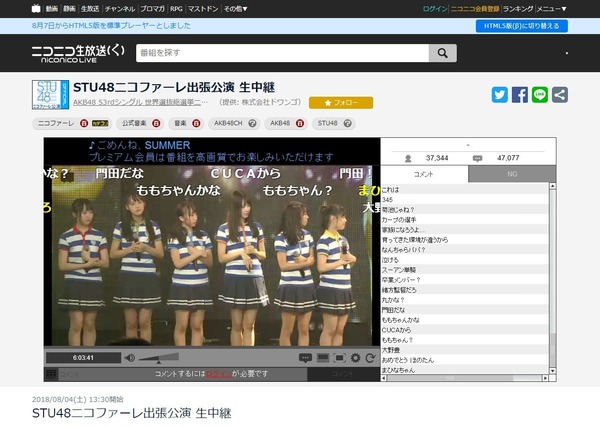The height and width of the screenshot is (426, 600).
Task: Share on LINE icon
Action: point(540,95)
